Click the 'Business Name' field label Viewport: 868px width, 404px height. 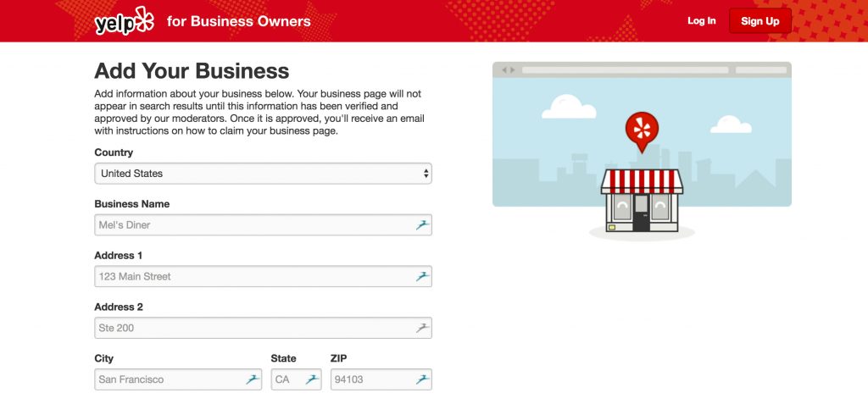131,203
